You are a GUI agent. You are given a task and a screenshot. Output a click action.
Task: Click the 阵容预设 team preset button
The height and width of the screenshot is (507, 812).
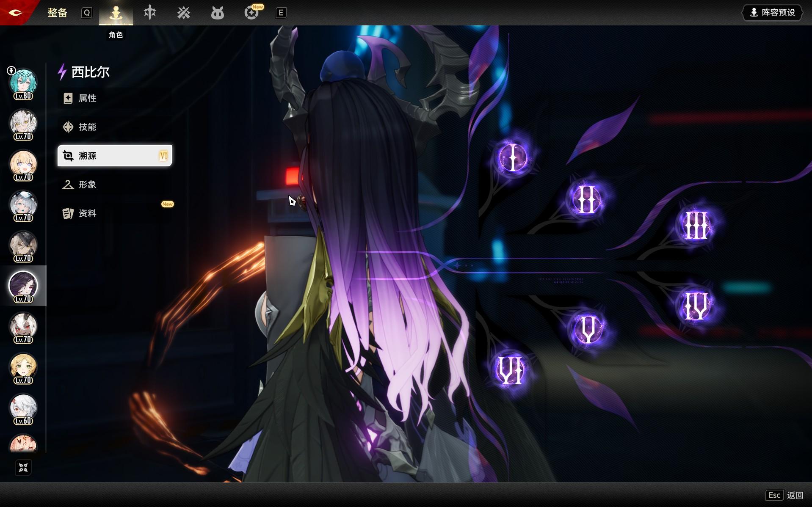click(x=772, y=13)
